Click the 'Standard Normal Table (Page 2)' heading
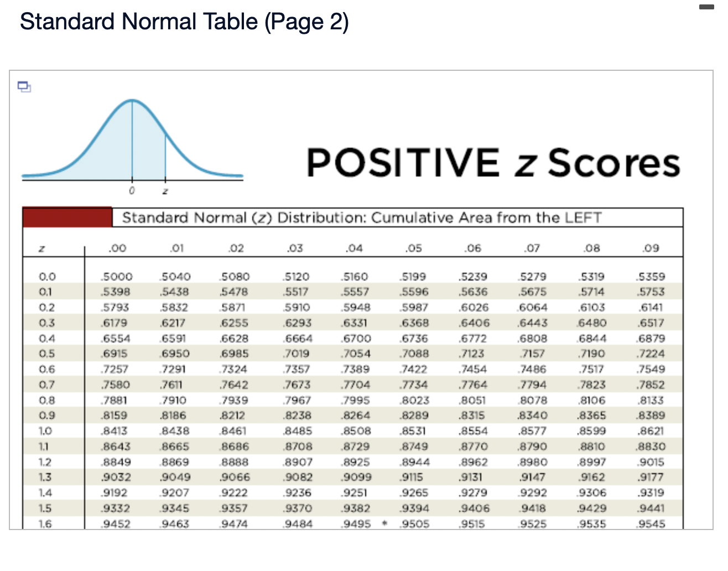 point(184,22)
